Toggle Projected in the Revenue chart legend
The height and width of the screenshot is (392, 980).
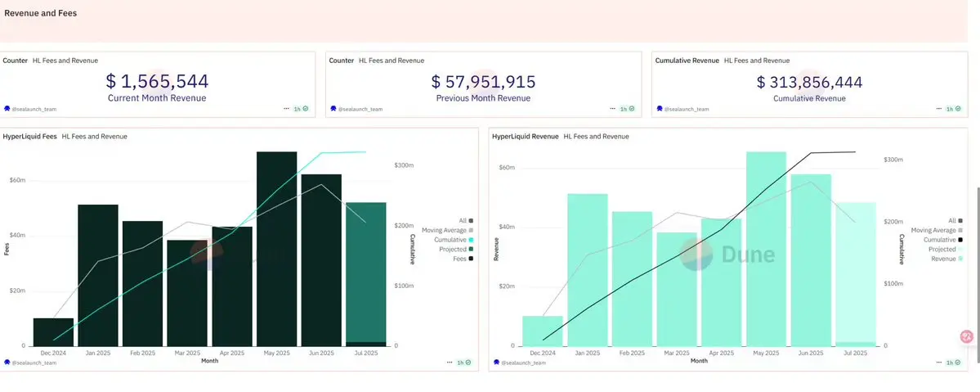[945, 249]
